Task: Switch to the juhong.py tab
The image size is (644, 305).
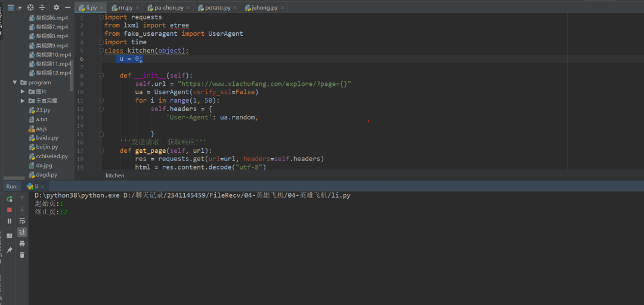Action: pos(262,8)
